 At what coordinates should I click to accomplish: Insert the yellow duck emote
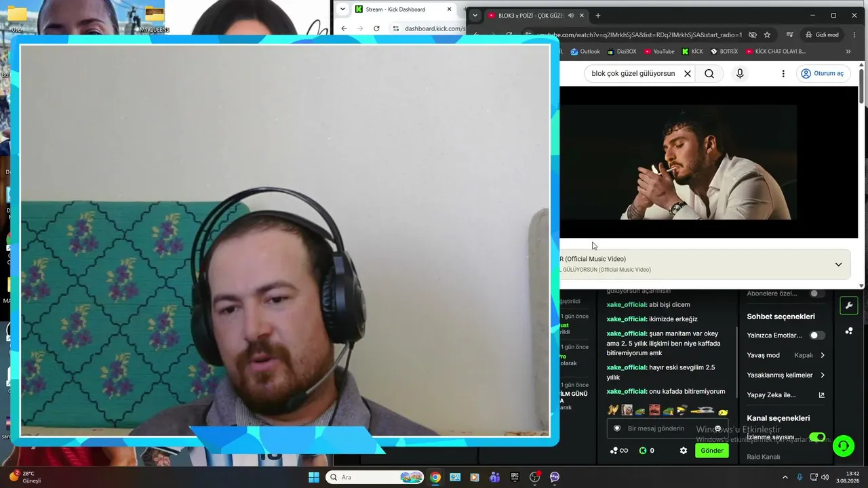click(x=723, y=412)
